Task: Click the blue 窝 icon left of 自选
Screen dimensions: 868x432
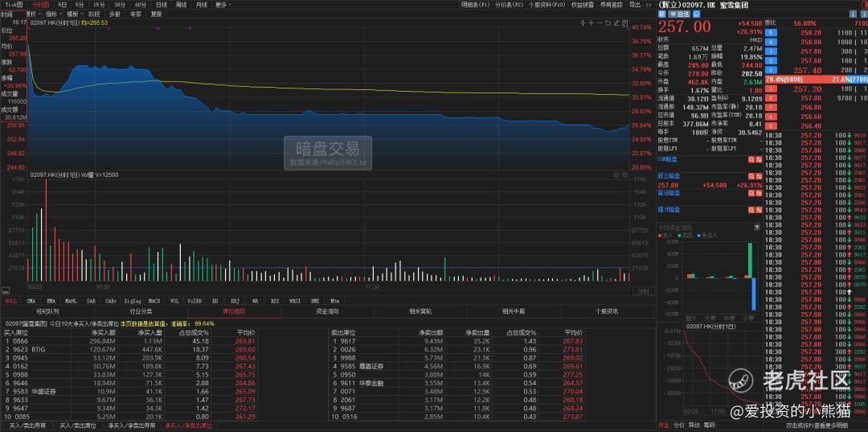Action: click(x=661, y=14)
